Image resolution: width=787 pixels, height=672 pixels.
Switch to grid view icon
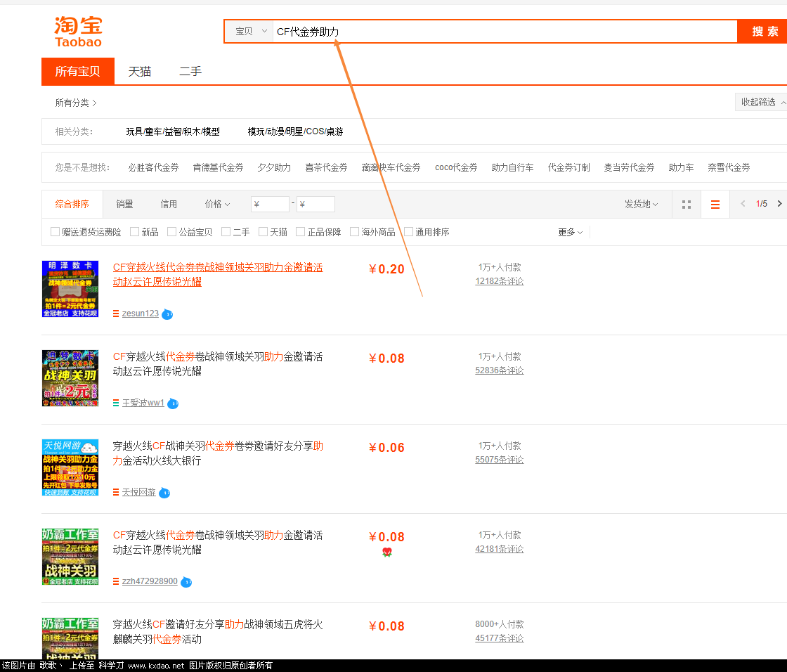point(686,205)
